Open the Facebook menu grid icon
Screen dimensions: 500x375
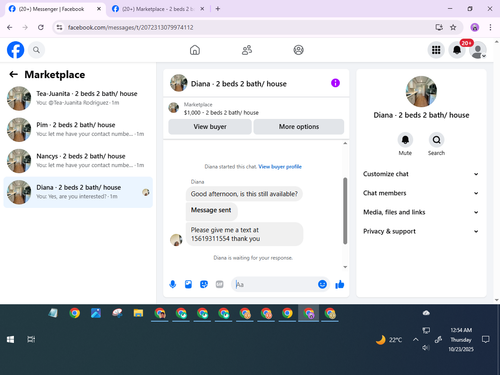coord(436,50)
